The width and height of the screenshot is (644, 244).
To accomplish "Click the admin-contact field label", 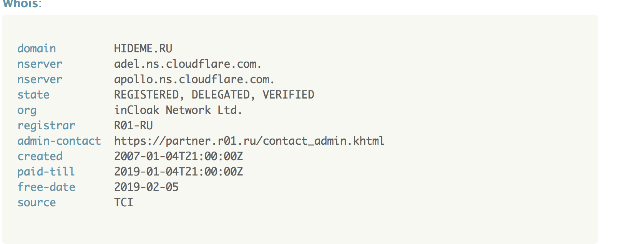I will click(59, 141).
